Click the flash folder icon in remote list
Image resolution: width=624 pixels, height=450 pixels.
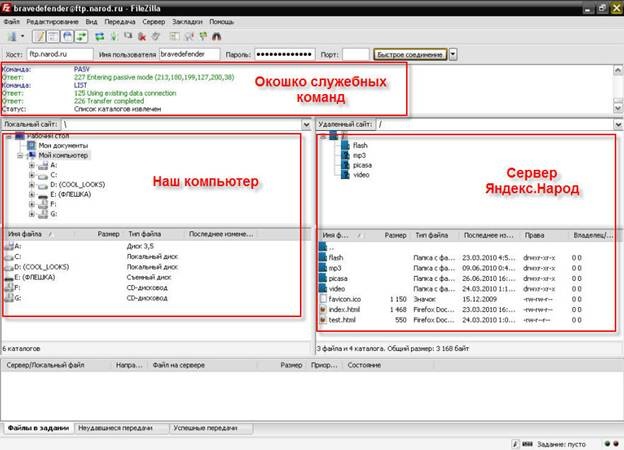(x=323, y=257)
